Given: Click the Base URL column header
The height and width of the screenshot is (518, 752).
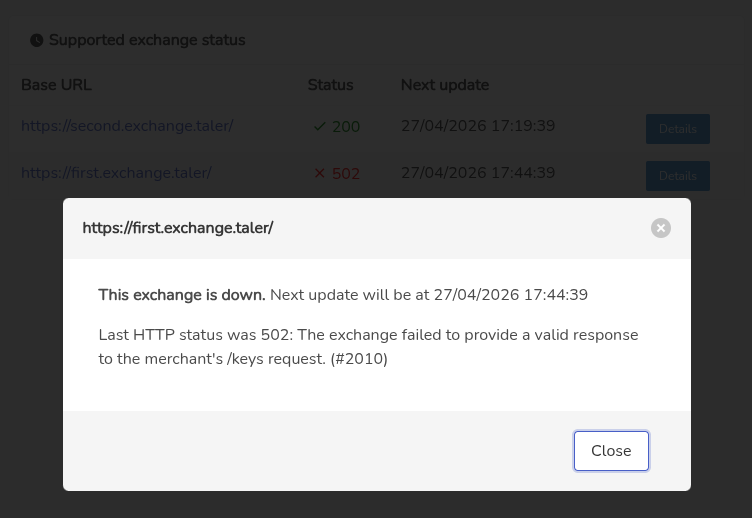Looking at the screenshot, I should pyautogui.click(x=56, y=85).
